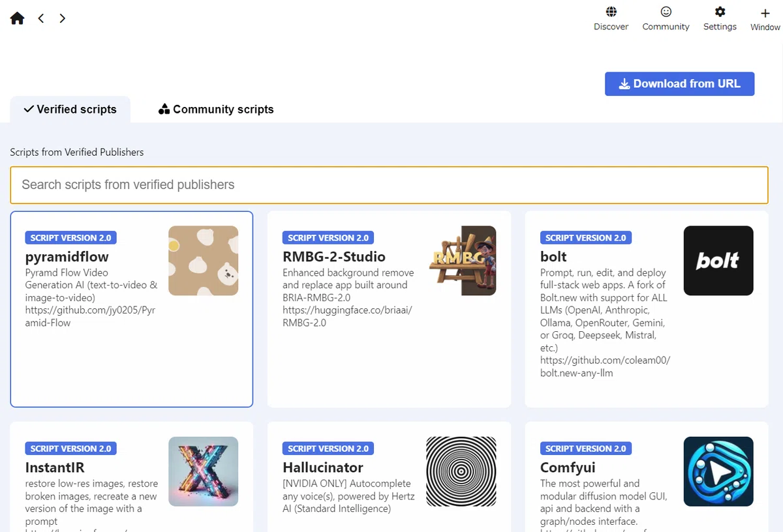Click Hallucinator's Script Version 2.0 badge
783x532 pixels.
328,449
